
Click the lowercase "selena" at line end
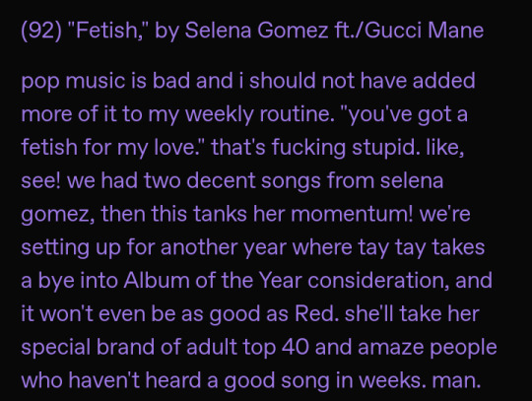click(412, 180)
